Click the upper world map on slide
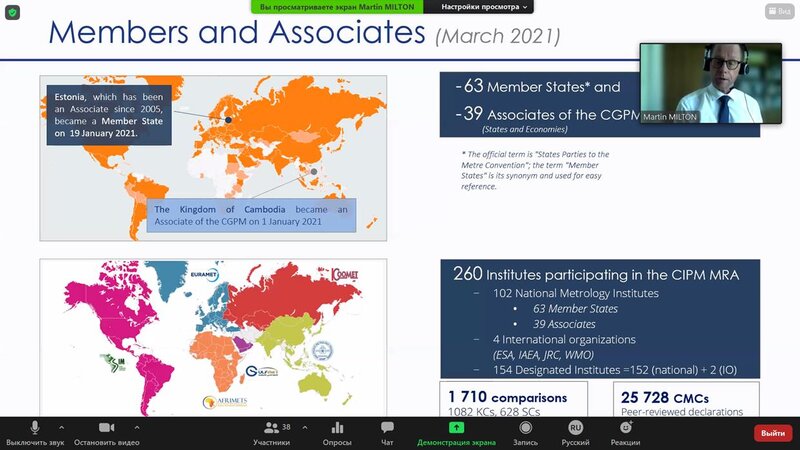The width and height of the screenshot is (800, 450). click(213, 157)
